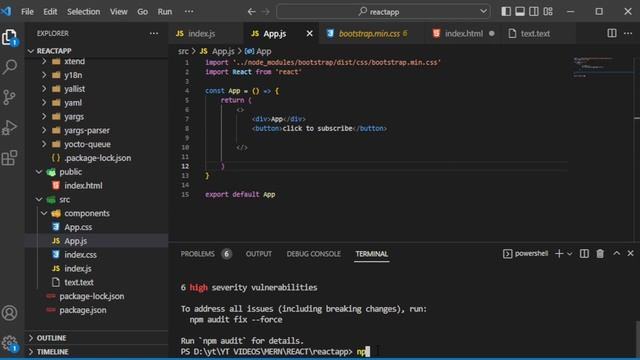
Task: Click the src breadcrumb segment
Action: point(183,51)
